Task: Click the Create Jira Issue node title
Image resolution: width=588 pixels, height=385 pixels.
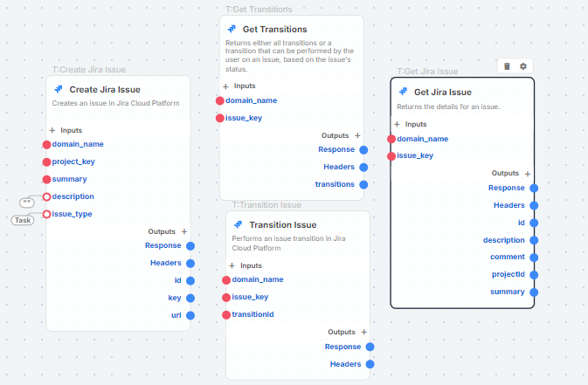Action: pyautogui.click(x=105, y=90)
